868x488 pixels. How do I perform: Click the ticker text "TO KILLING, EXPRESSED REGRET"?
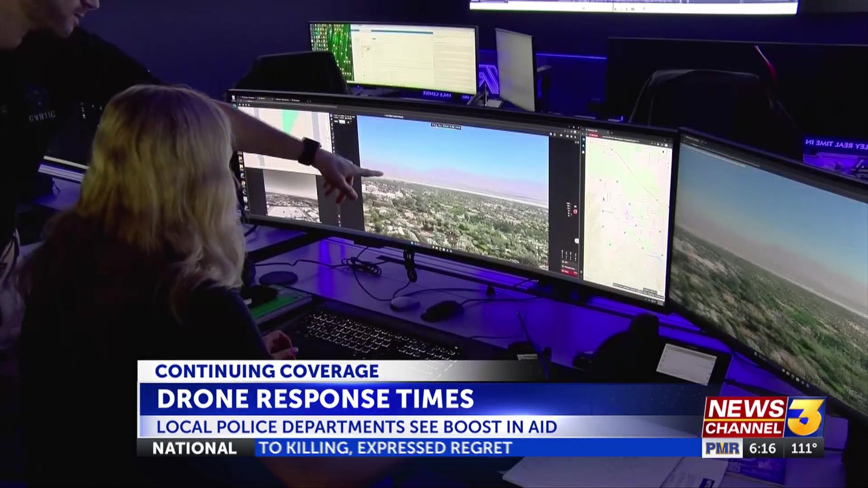[x=385, y=448]
